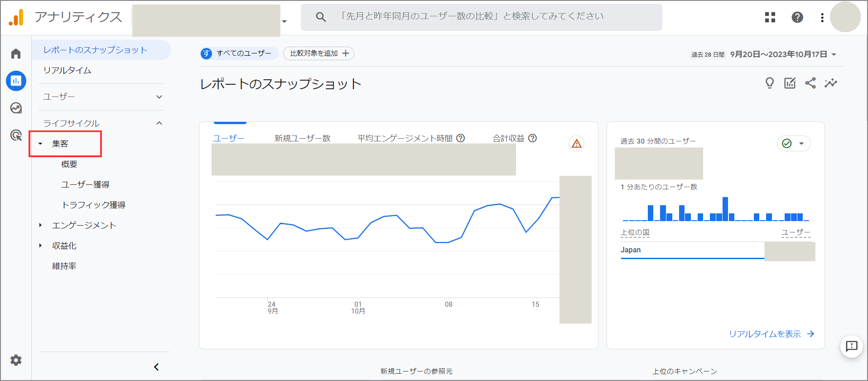Open 維持率 report
The height and width of the screenshot is (381, 868).
pyautogui.click(x=64, y=266)
